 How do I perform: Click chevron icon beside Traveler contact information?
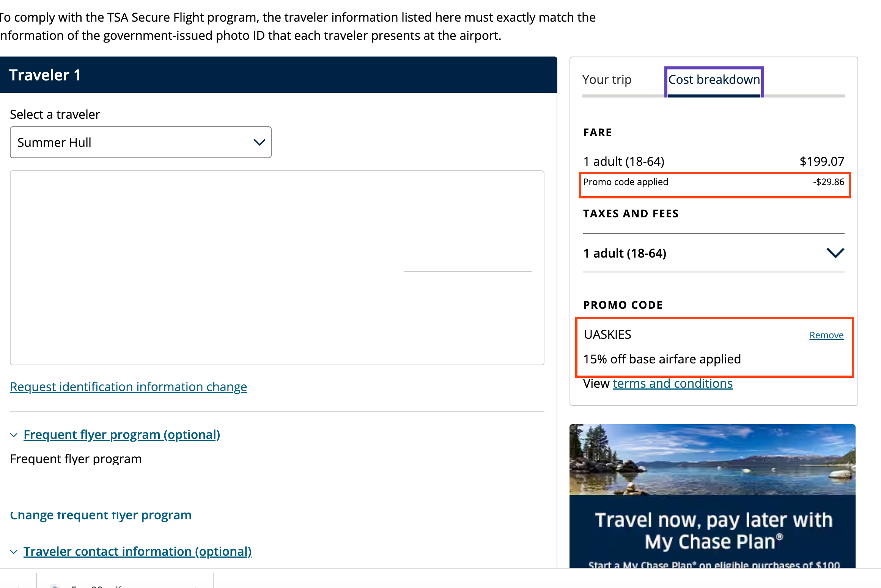(x=14, y=552)
